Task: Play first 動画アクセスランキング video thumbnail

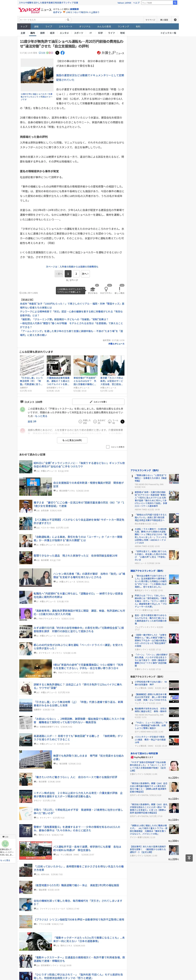Action: coord(174,685)
